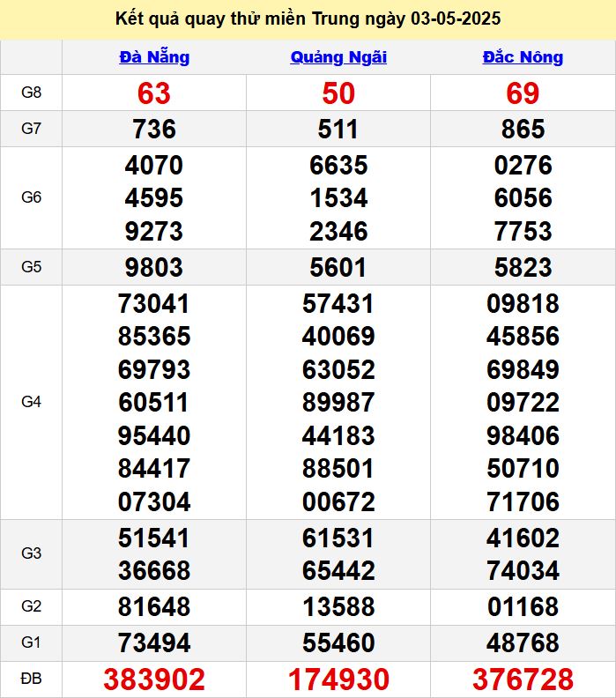Click the G2 number 13588
This screenshot has width=616, height=698.
(338, 606)
